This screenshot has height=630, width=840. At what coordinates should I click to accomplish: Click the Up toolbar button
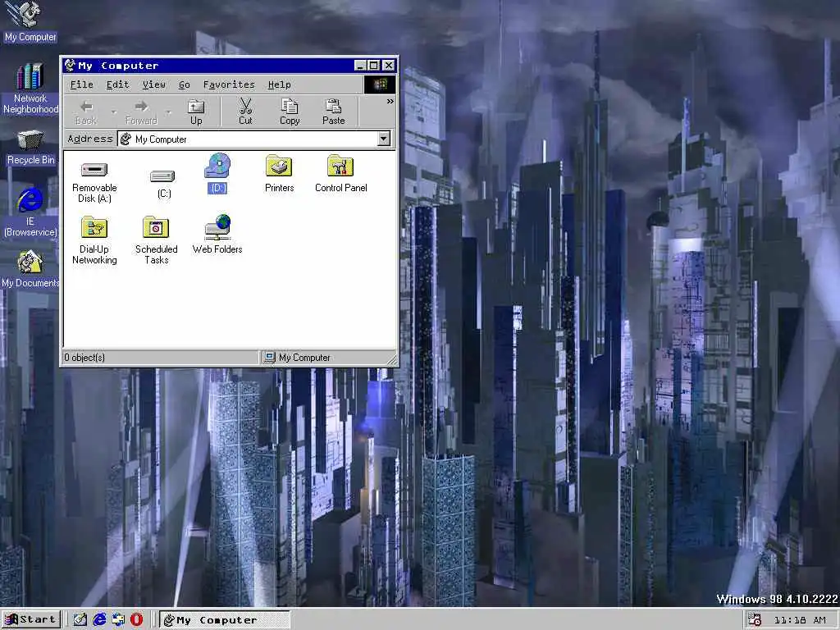(196, 112)
